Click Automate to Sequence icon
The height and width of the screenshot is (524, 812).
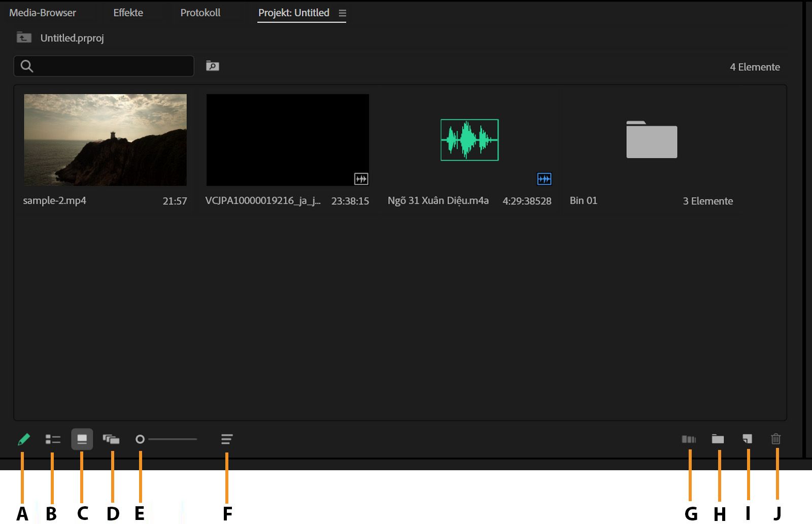pyautogui.click(x=690, y=439)
